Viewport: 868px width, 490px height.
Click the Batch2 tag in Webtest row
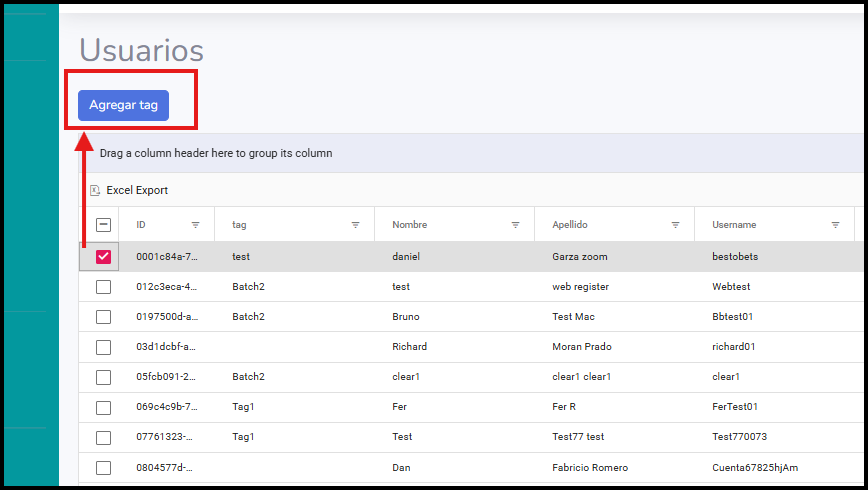tap(249, 287)
